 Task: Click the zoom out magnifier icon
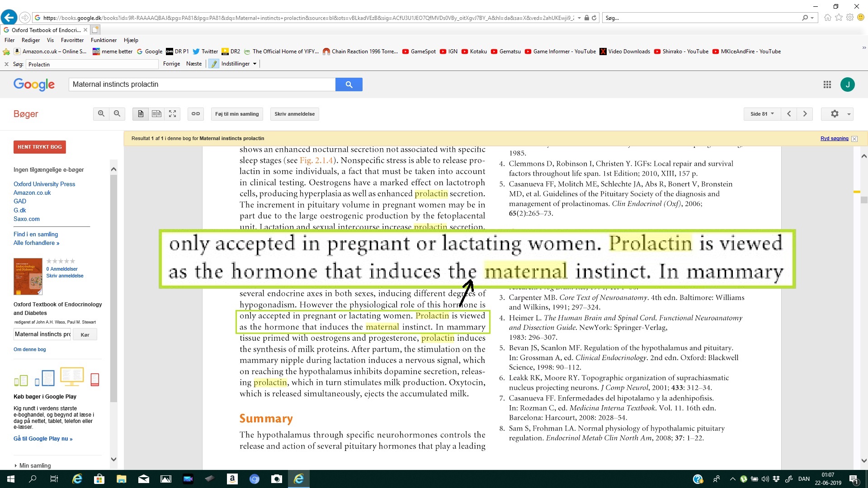(117, 114)
